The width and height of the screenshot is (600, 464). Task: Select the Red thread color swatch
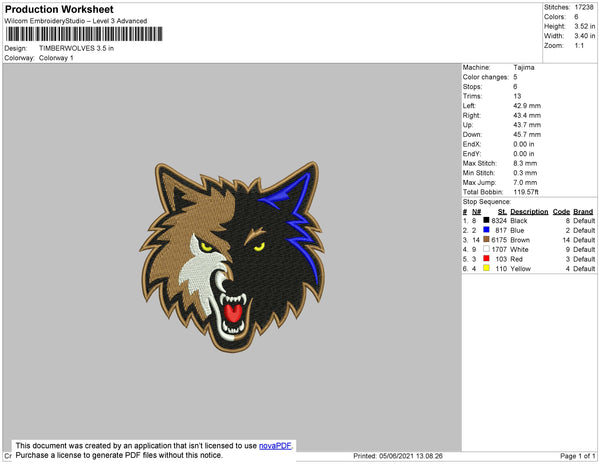coord(486,258)
